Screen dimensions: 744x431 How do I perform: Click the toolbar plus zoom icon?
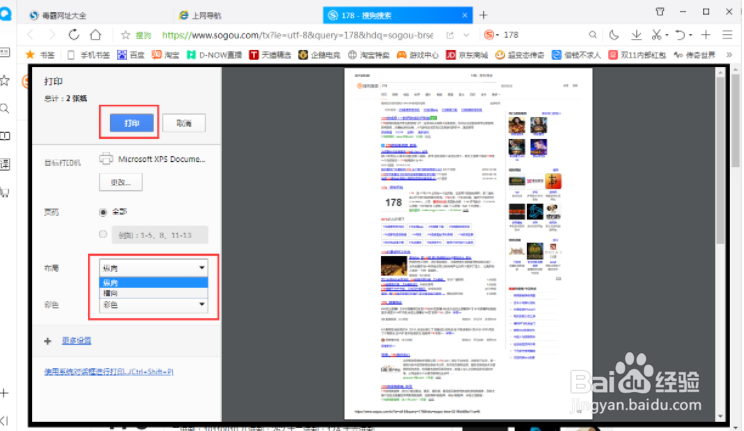[x=706, y=35]
